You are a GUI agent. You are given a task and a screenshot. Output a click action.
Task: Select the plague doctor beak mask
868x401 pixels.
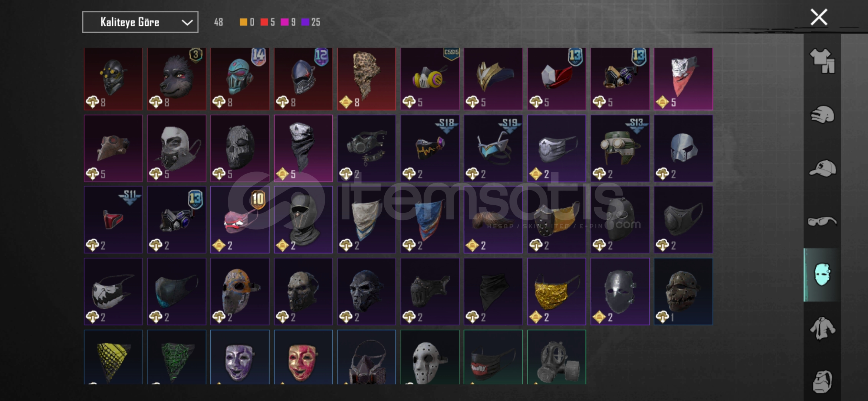click(x=113, y=148)
